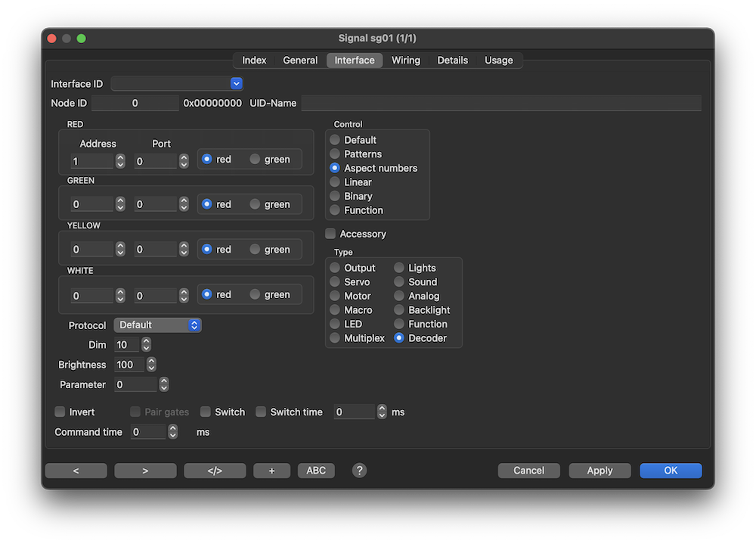Click the XML </> button

point(215,471)
